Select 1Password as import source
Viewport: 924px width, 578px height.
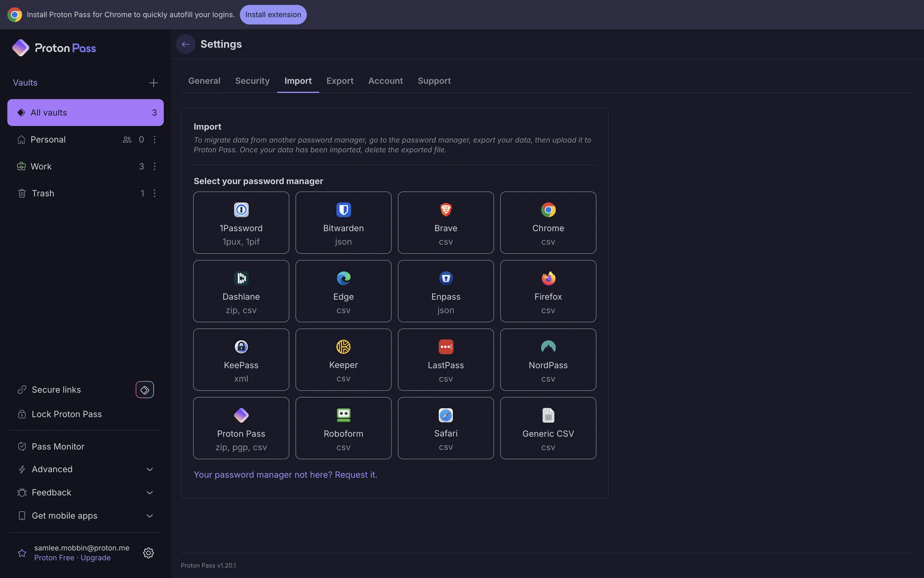[x=241, y=223]
